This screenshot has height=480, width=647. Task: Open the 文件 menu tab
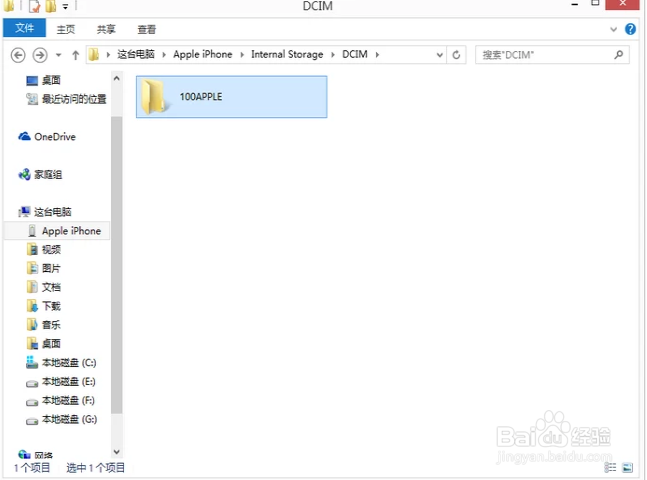pos(24,28)
